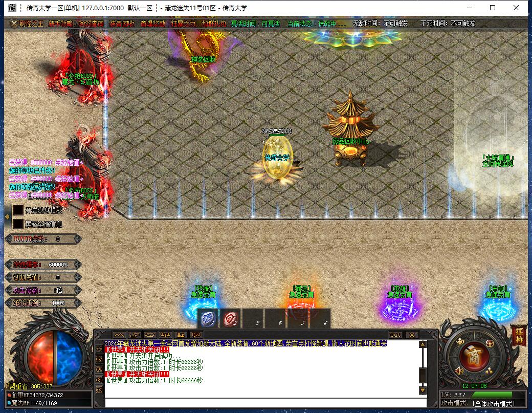Change the 全体攻击模式 attack mode
The width and height of the screenshot is (532, 413).
click(x=494, y=403)
